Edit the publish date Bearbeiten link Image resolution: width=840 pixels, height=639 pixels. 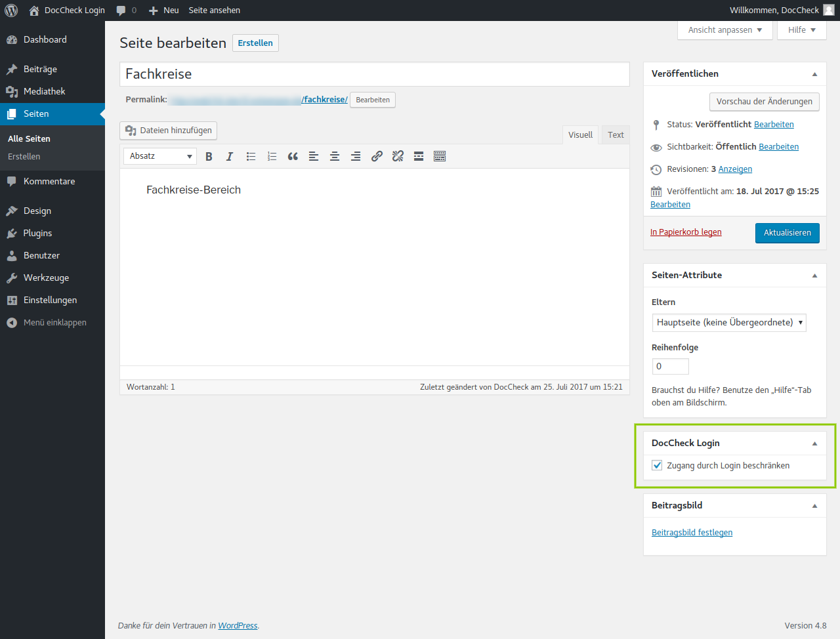coord(670,205)
